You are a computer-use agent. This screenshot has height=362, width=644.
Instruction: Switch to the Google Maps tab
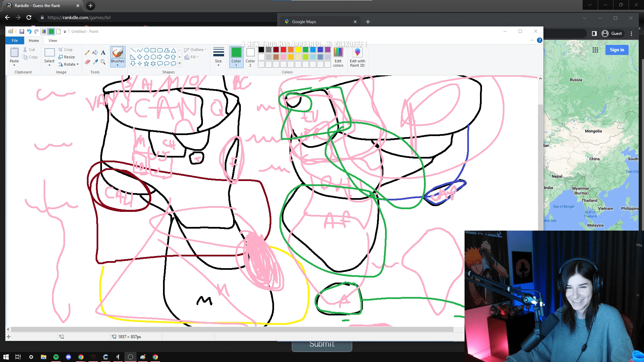(320, 22)
